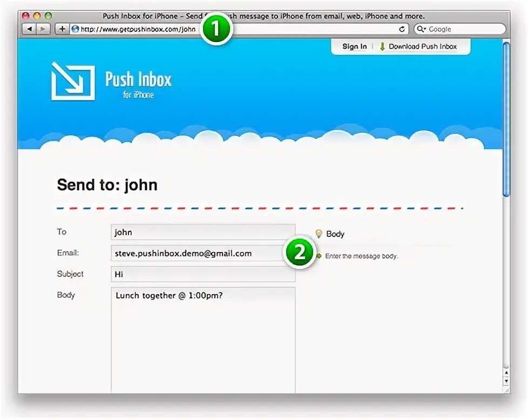Screen dimensions: 528x420
Task: Click the Email label
Action: [x=67, y=253]
